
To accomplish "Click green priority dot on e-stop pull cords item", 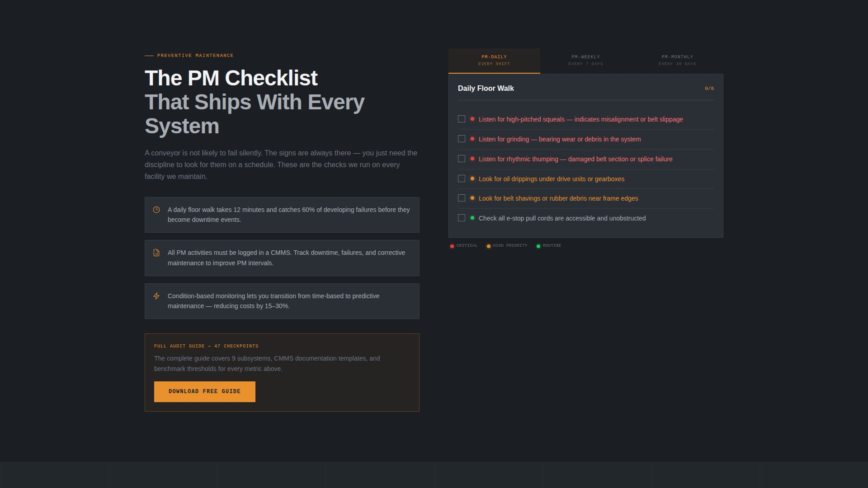I will click(x=472, y=218).
